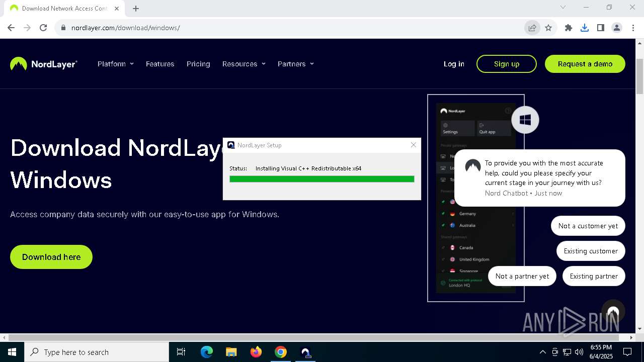The image size is (644, 362).
Task: Choose Existing customer
Action: 591,251
